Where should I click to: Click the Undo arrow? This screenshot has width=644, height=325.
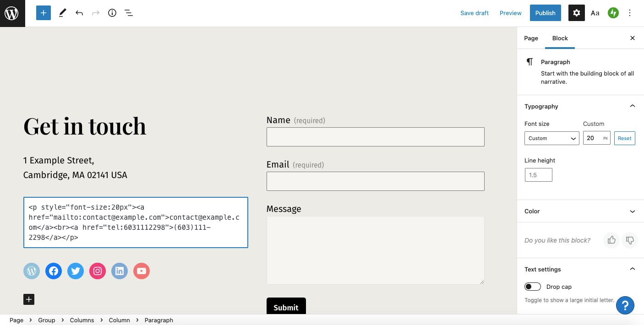[x=79, y=13]
